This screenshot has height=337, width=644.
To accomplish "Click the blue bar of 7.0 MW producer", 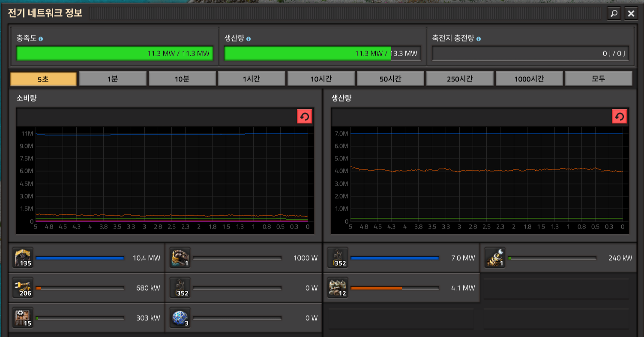I will point(395,258).
